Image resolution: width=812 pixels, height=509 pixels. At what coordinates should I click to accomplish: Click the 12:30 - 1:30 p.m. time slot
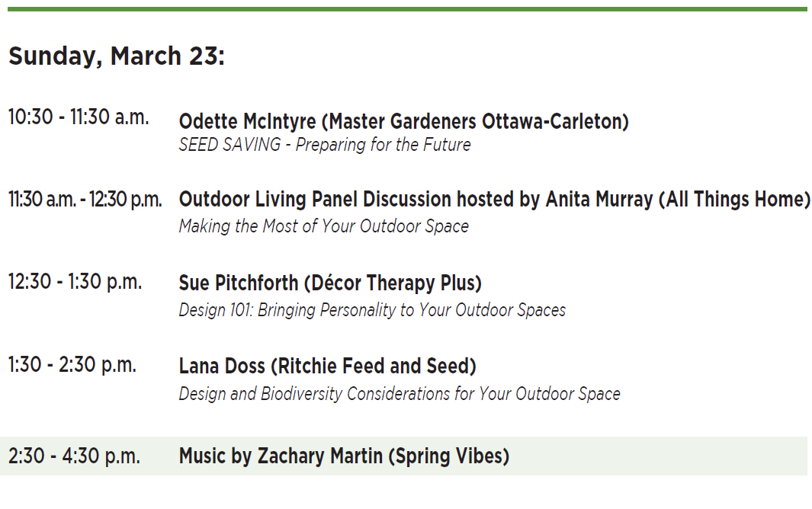click(75, 282)
